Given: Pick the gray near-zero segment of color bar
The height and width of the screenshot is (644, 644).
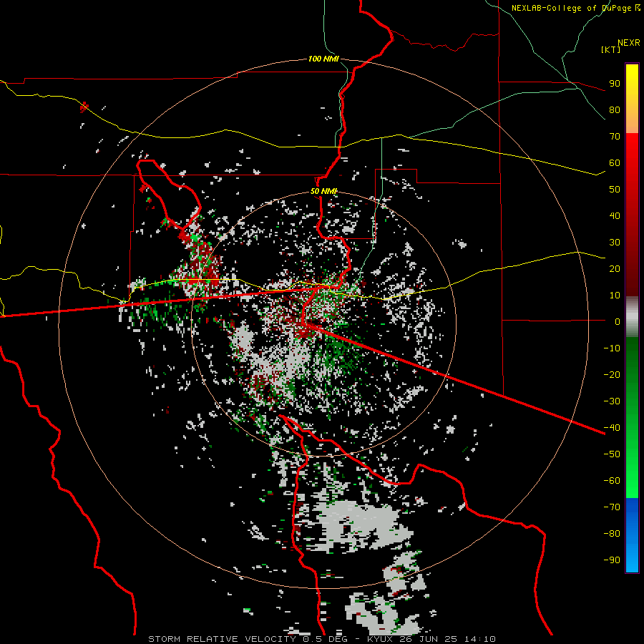Looking at the screenshot, I should (x=632, y=317).
